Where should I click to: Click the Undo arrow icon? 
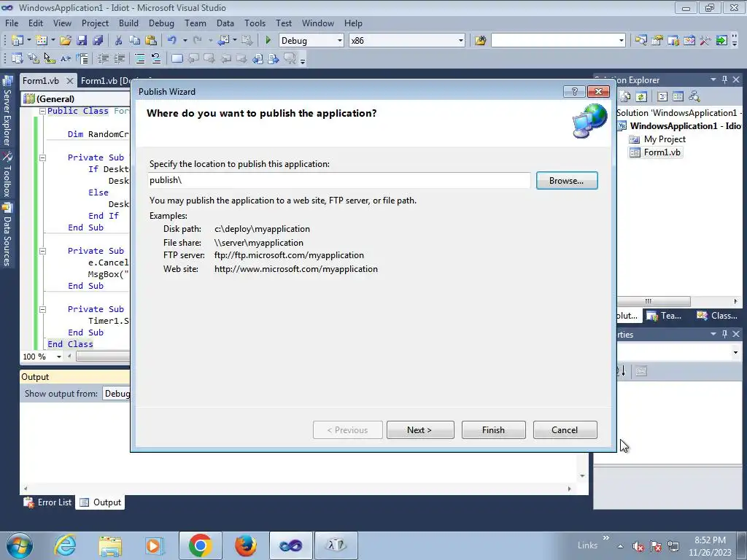[172, 41]
